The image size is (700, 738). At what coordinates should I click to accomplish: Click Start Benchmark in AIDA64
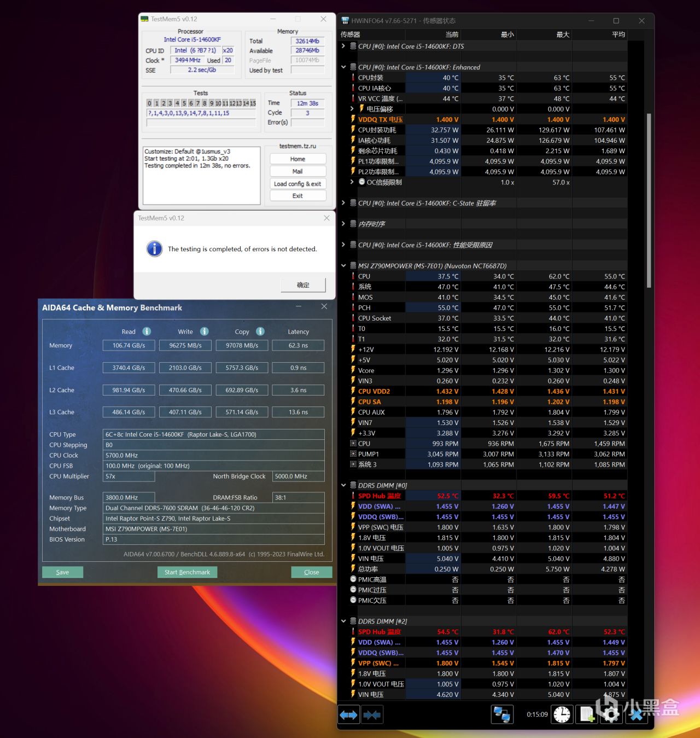point(187,572)
